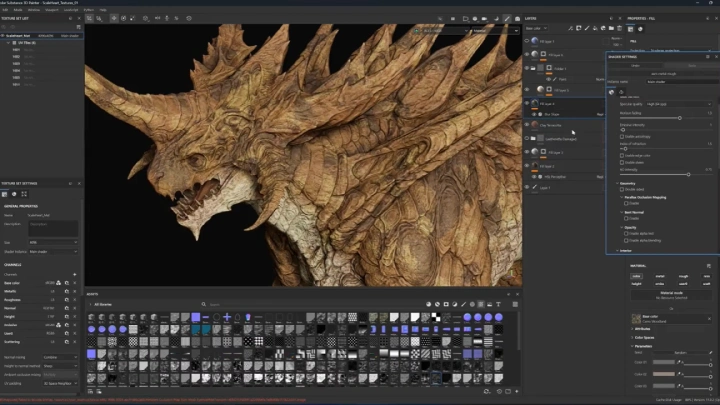Click the bake mesh maps icon in Texture Set Settings

point(24,194)
